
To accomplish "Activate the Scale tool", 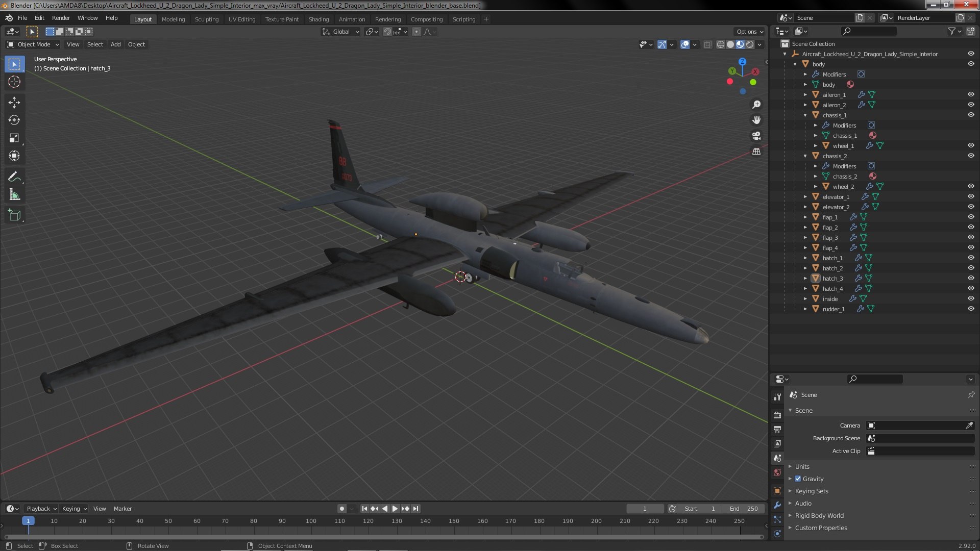I will (14, 138).
